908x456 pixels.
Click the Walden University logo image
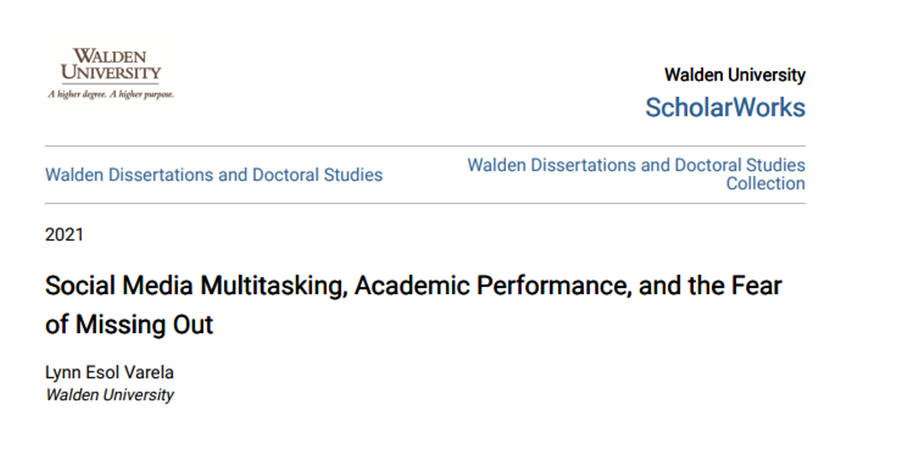[111, 75]
